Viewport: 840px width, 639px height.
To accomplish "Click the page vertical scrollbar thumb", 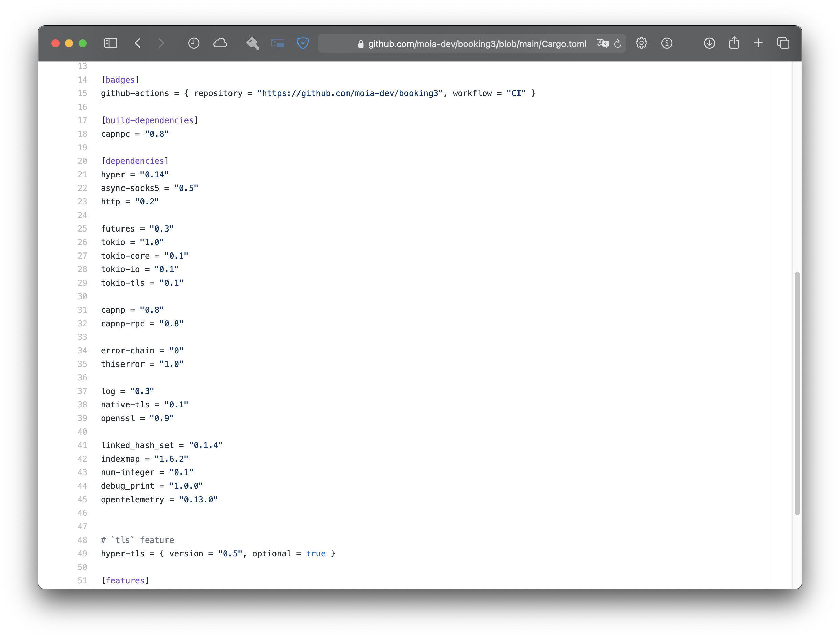I will pyautogui.click(x=797, y=393).
